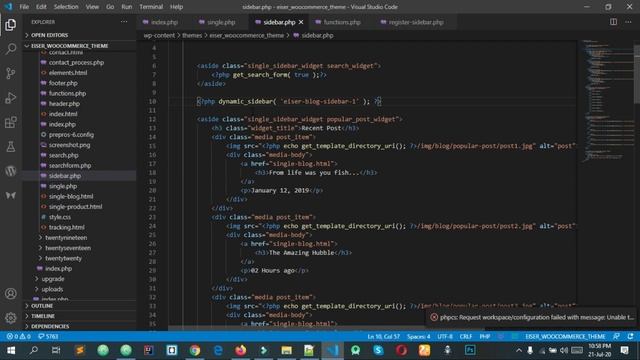Click the feedback icon in status bar
Screen dimensions: 640x360
coord(616,336)
